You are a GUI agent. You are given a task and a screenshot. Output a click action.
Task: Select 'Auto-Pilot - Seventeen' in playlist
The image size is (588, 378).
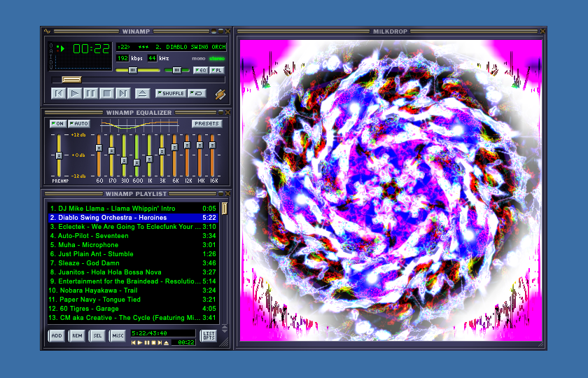point(133,236)
